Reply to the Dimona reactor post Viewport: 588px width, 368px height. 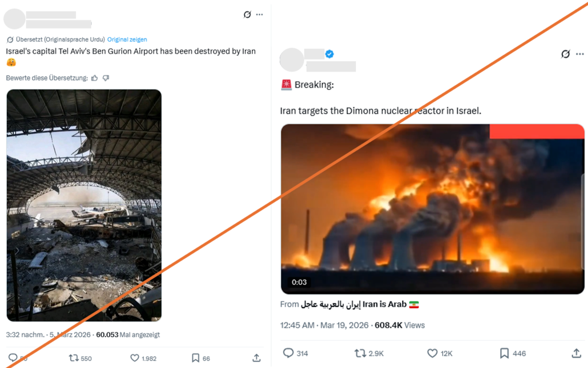[x=289, y=353]
